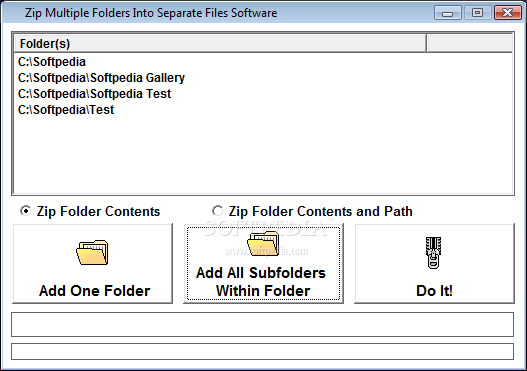Minimize the Zip Multiple Folders window
This screenshot has height=371, width=527.
pyautogui.click(x=448, y=13)
